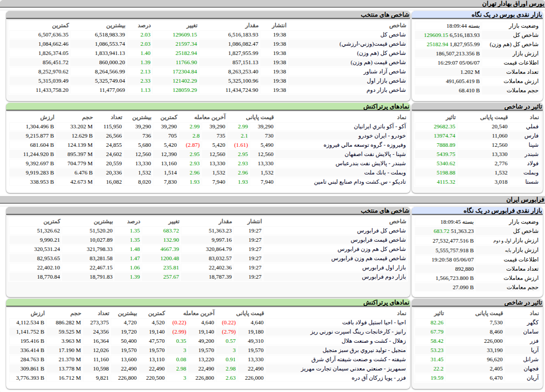Open the آریا symbol link
Screen dimensions: 545x392
[x=534, y=350]
